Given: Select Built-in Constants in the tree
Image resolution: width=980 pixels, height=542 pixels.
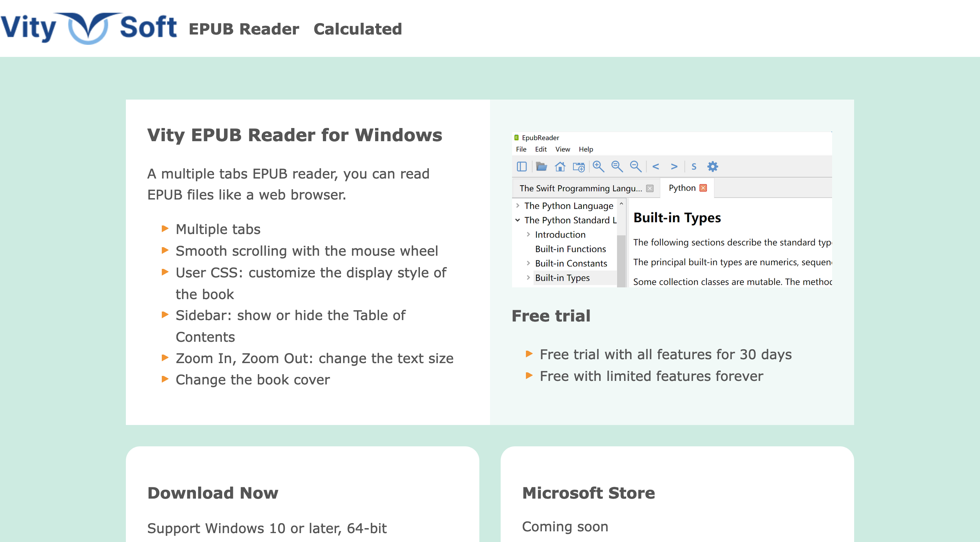Looking at the screenshot, I should [571, 264].
